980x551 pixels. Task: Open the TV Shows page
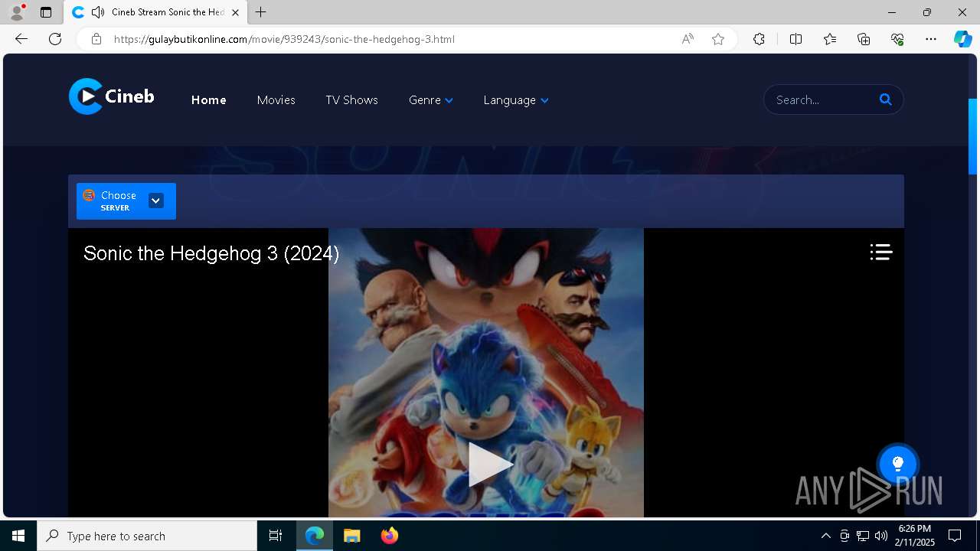coord(351,100)
